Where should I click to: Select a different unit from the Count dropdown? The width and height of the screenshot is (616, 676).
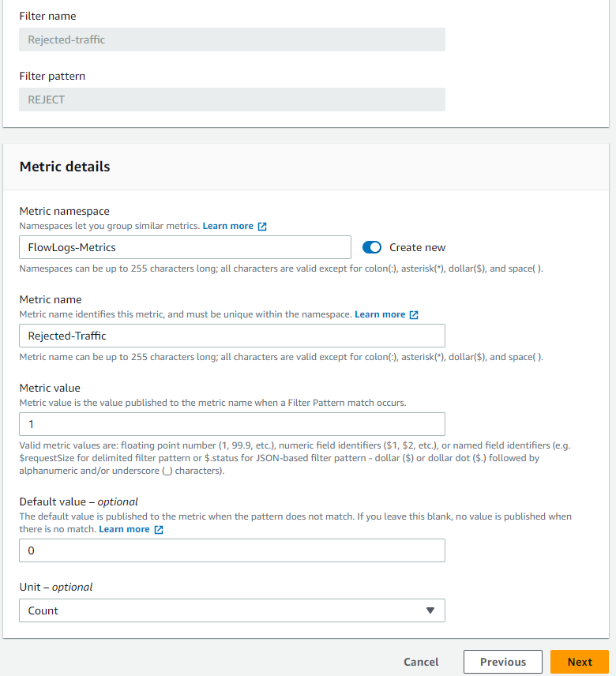pos(231,610)
